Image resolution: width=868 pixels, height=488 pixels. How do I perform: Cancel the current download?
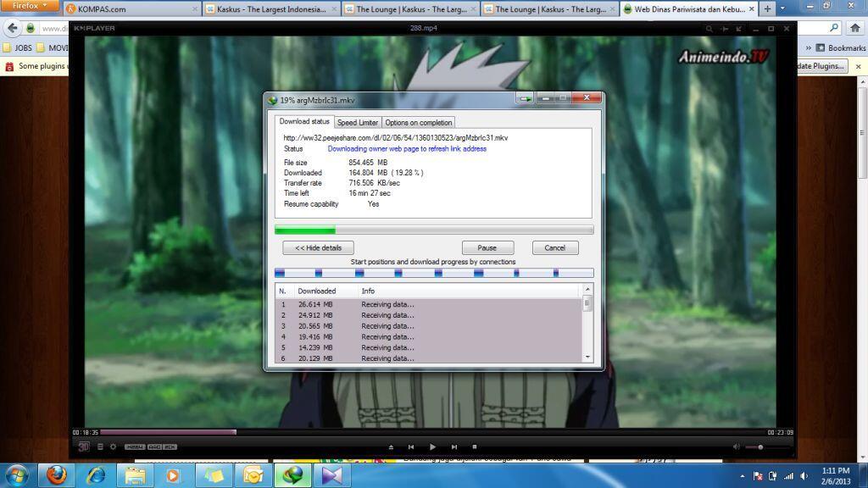pyautogui.click(x=555, y=247)
